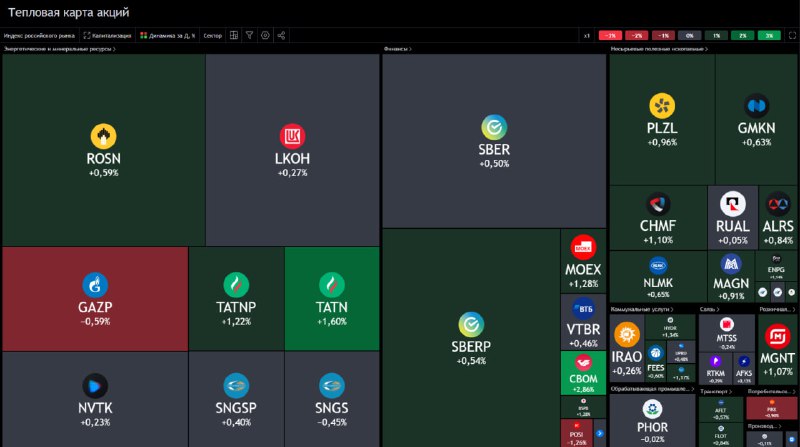The height and width of the screenshot is (447, 800).
Task: Open the CBOM tile showing +2,86%
Action: coord(583,373)
